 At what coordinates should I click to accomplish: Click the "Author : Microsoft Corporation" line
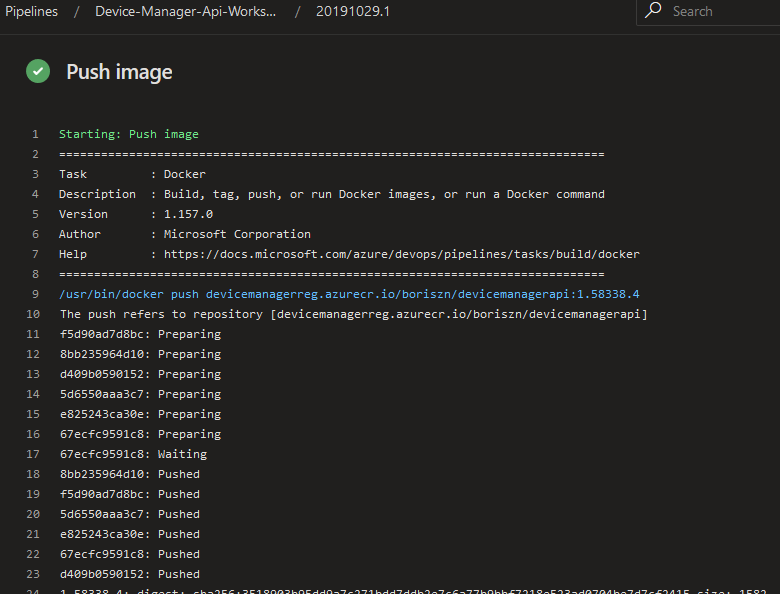184,234
